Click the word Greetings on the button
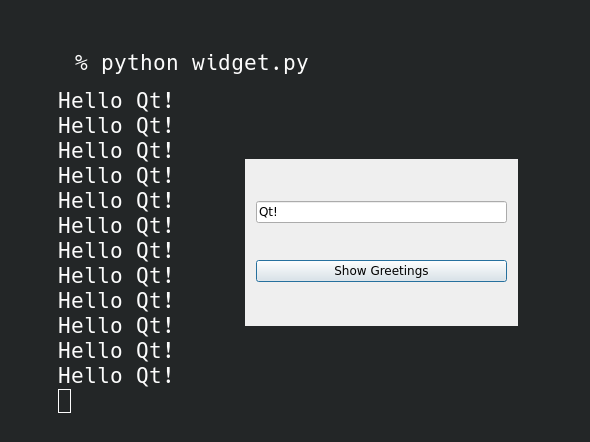Screen dimensions: 590x442 tap(399, 271)
